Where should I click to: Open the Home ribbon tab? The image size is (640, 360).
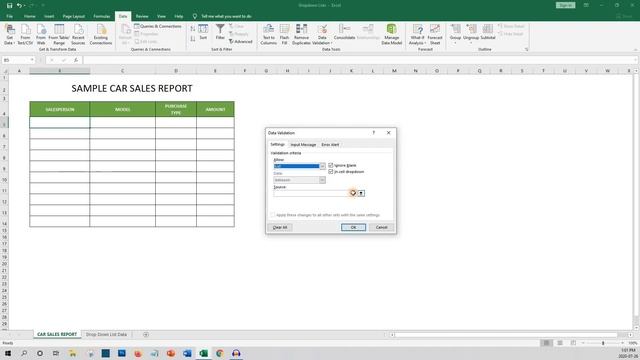(29, 16)
